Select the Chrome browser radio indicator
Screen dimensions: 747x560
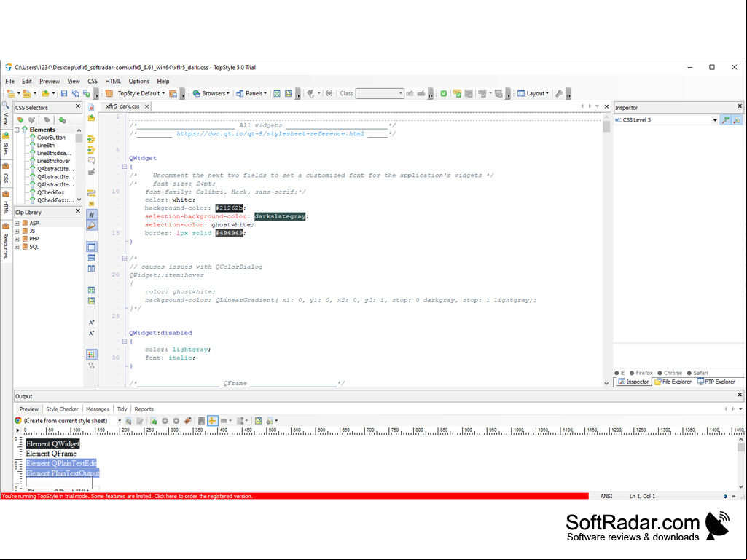[x=660, y=373]
